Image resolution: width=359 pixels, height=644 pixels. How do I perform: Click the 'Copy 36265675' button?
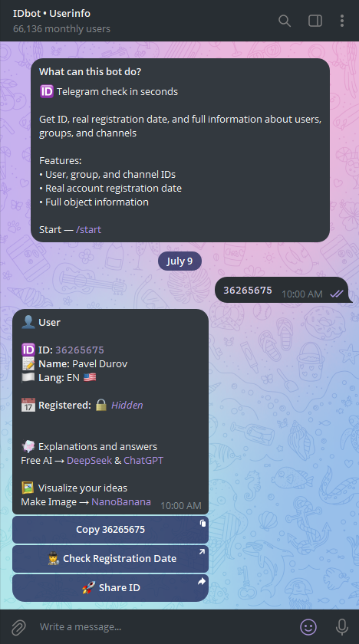[110, 530]
